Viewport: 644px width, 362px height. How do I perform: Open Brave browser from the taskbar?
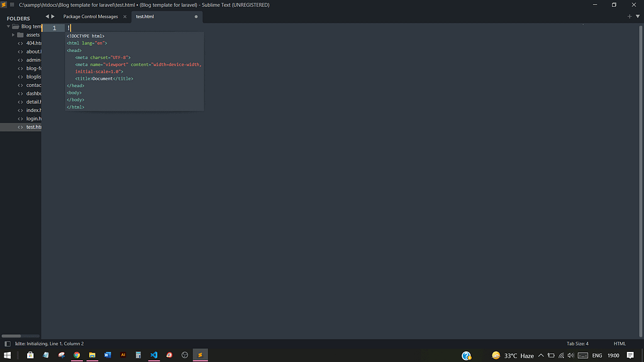(169, 354)
